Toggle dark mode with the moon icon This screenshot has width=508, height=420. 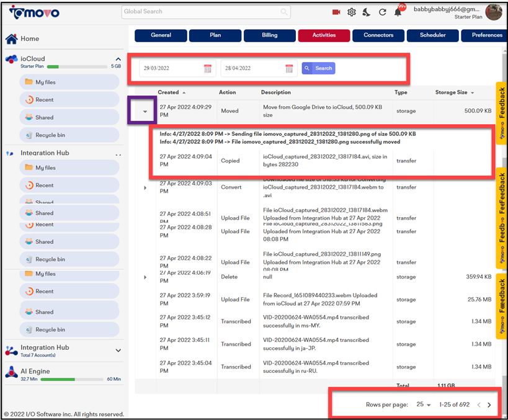click(367, 12)
